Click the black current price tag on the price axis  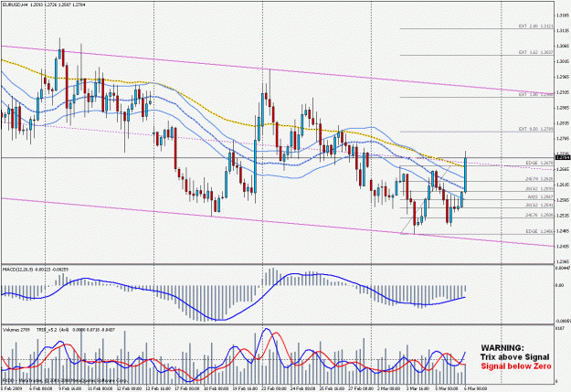pyautogui.click(x=564, y=157)
